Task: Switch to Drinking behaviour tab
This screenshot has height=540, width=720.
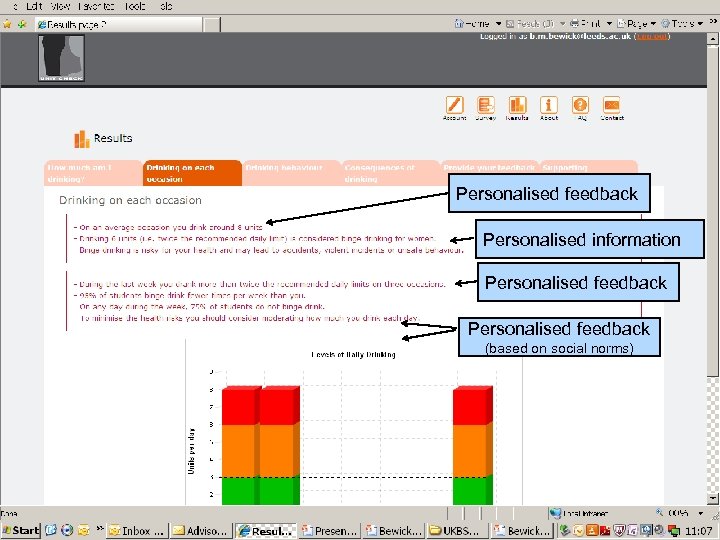Action: pyautogui.click(x=292, y=173)
